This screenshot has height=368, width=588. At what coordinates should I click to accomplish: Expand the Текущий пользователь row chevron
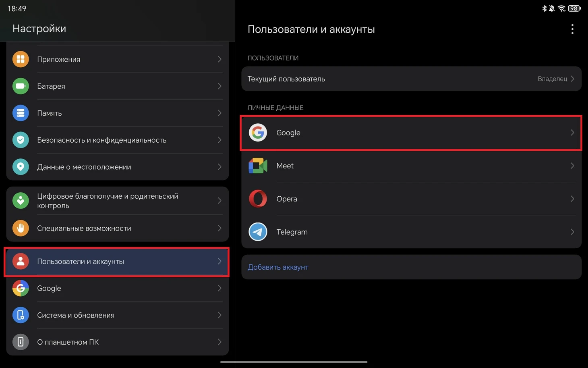(572, 79)
